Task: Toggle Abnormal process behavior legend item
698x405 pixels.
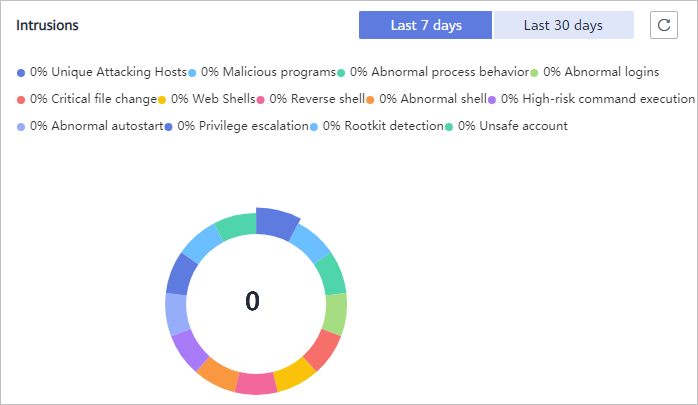Action: click(433, 72)
